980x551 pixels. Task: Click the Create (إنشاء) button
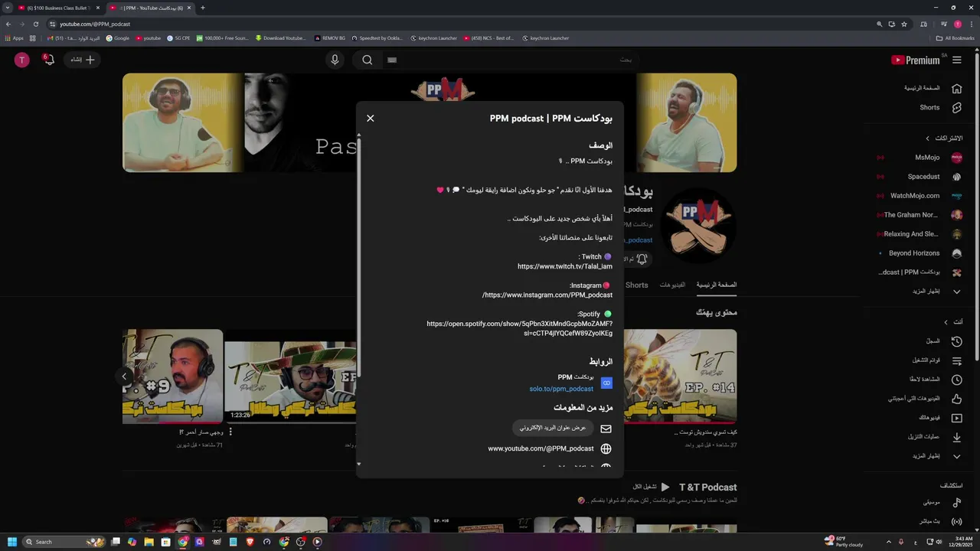[x=83, y=60]
